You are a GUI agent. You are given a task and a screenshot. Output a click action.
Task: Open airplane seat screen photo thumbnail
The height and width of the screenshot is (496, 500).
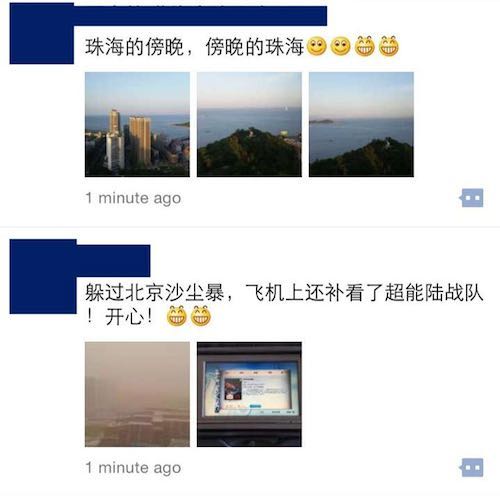click(249, 394)
